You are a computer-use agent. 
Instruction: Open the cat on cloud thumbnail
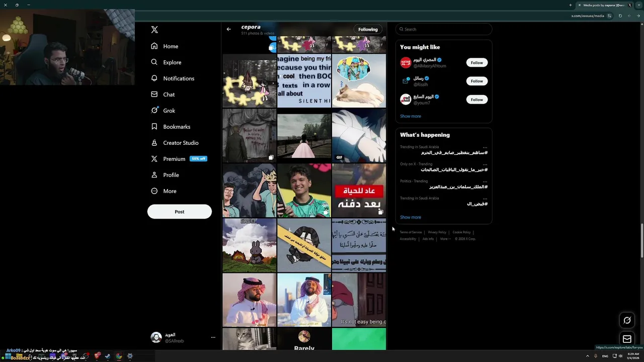[x=359, y=81]
